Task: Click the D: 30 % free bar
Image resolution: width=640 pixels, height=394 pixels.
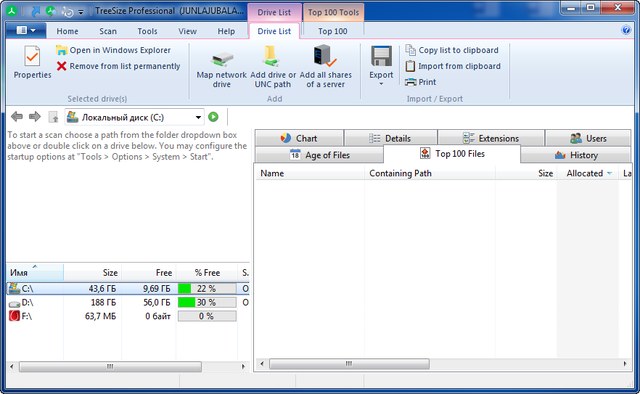Action: (x=207, y=303)
